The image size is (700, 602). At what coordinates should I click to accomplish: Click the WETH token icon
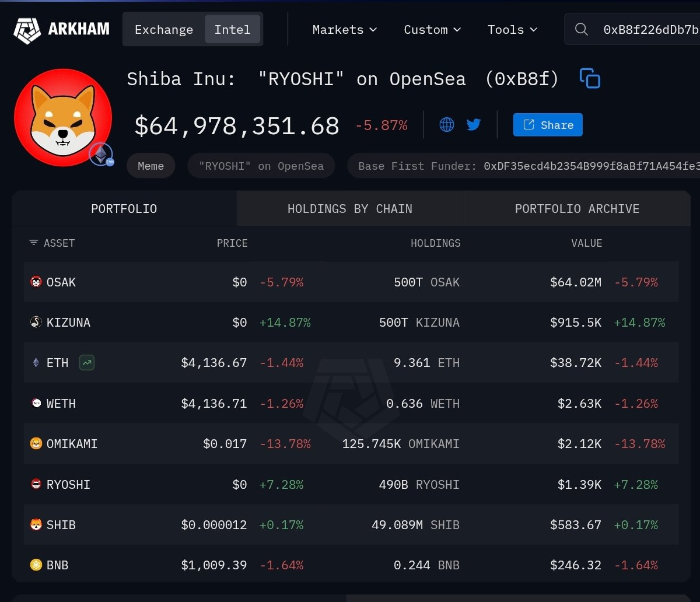[36, 403]
